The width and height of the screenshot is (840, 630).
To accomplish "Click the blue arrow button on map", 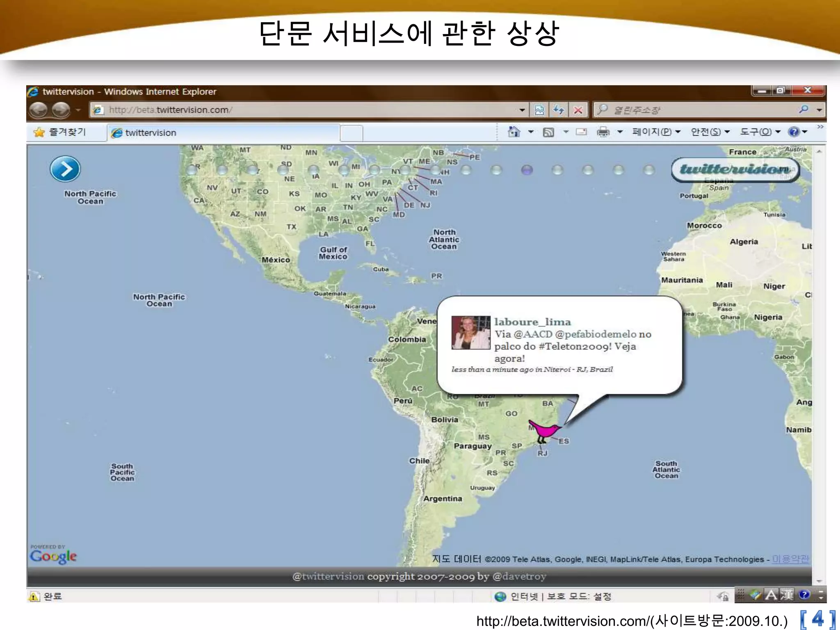I will point(65,169).
